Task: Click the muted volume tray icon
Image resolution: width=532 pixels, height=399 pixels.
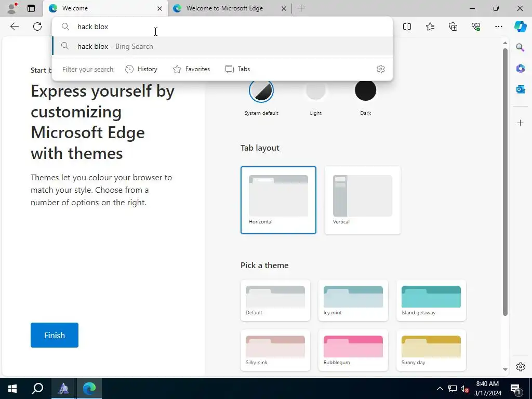Action: pyautogui.click(x=464, y=389)
